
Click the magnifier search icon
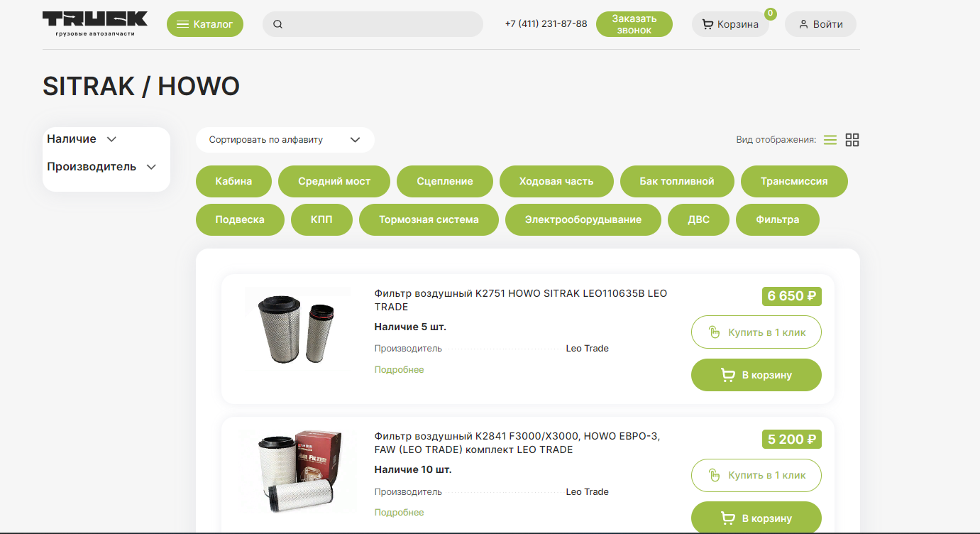tap(277, 24)
